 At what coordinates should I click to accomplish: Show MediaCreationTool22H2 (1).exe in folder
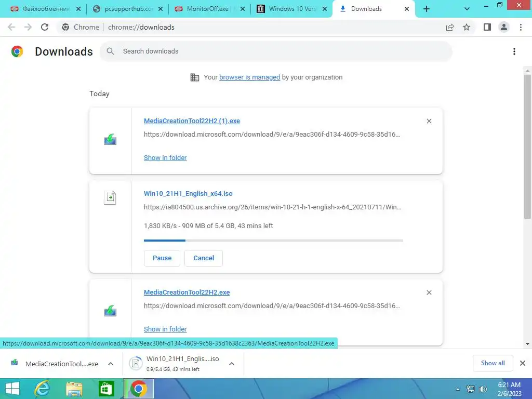click(165, 158)
